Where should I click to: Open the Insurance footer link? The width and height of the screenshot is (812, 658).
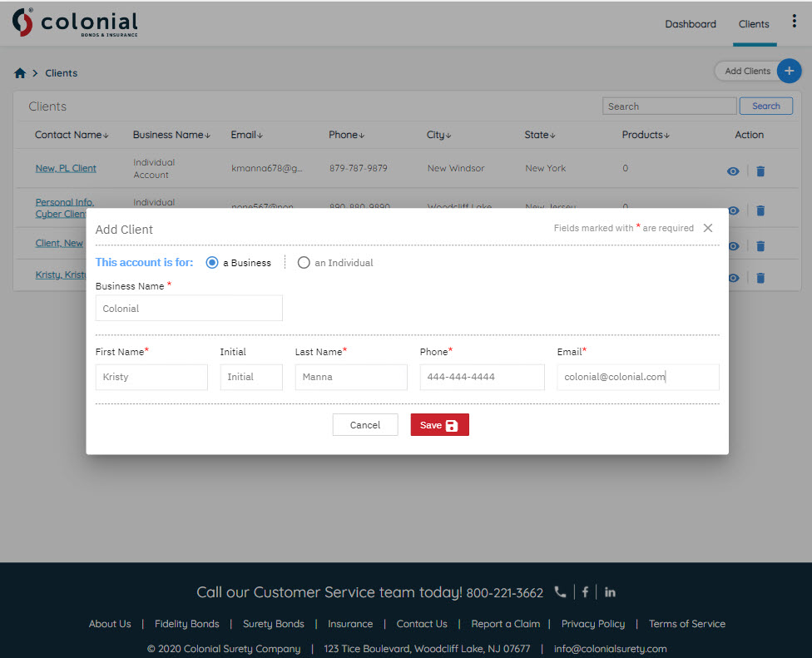pos(350,624)
